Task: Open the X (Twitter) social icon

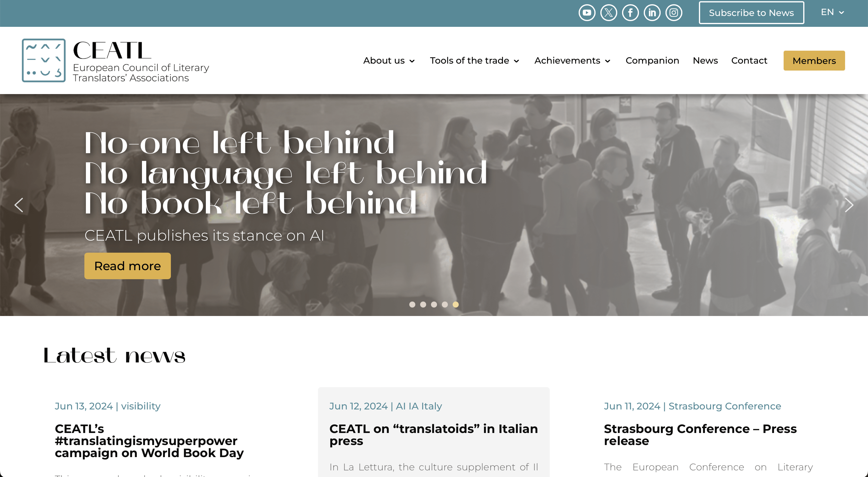Action: 609,13
